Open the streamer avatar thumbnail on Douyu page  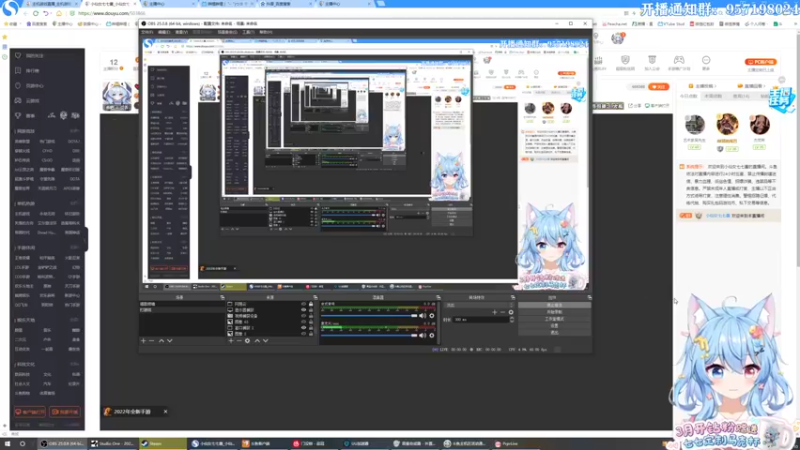[x=117, y=95]
